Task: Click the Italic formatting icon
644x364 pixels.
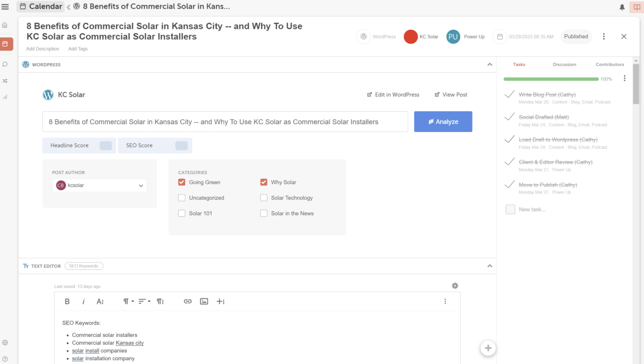Action: click(x=83, y=302)
